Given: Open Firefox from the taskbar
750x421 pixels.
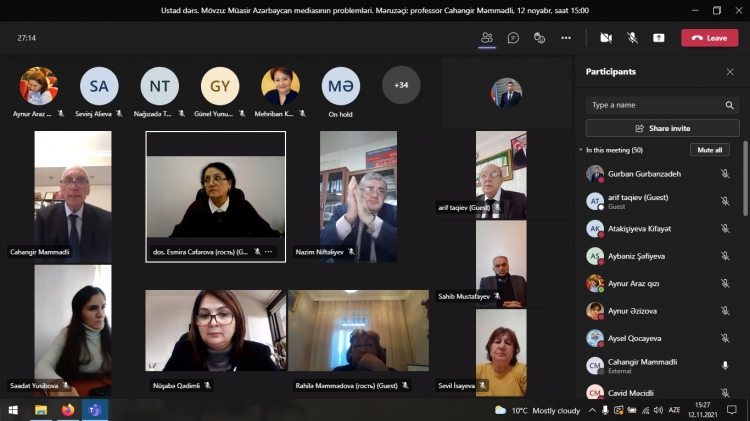Looking at the screenshot, I should (x=68, y=410).
